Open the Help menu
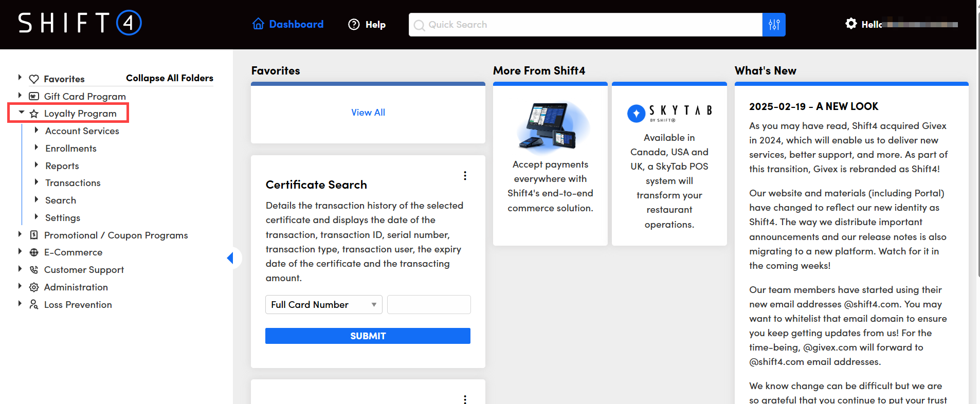 click(367, 25)
